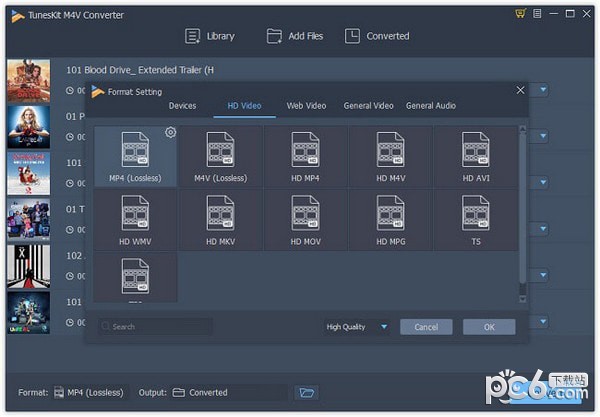Click the title "101 Blood Drive_ Extended Trailer"
The height and width of the screenshot is (417, 600).
pos(140,70)
